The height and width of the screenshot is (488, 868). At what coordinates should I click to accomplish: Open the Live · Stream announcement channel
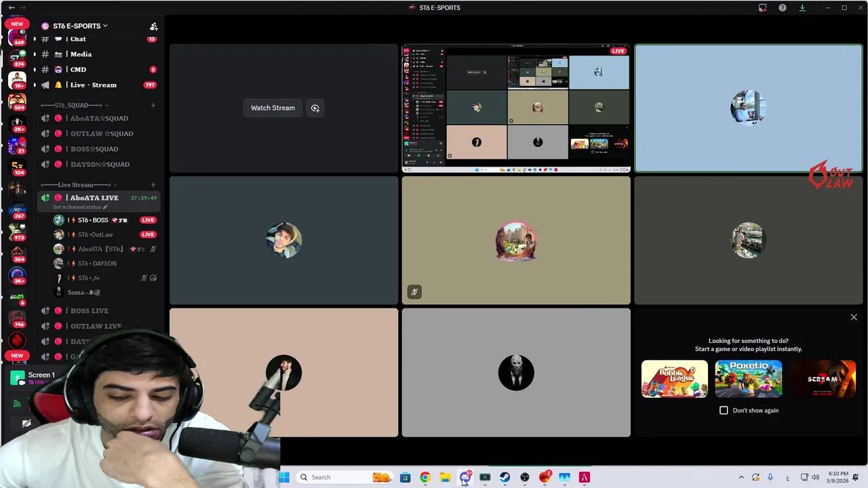point(98,85)
